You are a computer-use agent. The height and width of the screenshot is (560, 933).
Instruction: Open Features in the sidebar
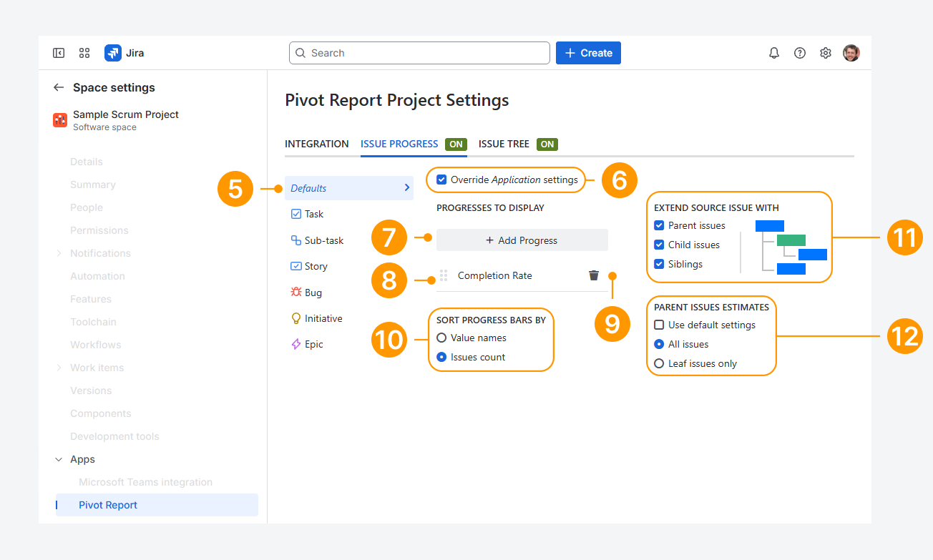(91, 299)
